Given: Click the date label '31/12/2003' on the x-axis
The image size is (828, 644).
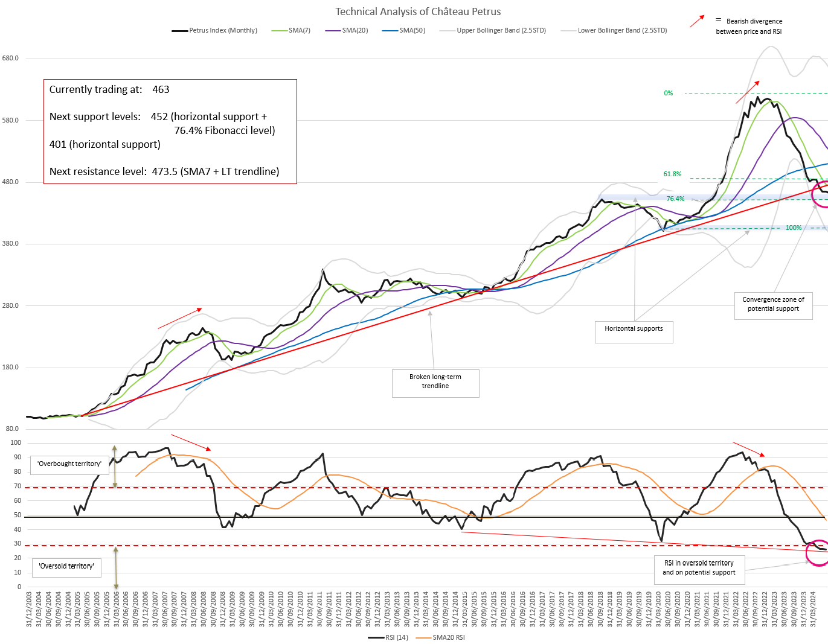Looking at the screenshot, I should (x=29, y=610).
